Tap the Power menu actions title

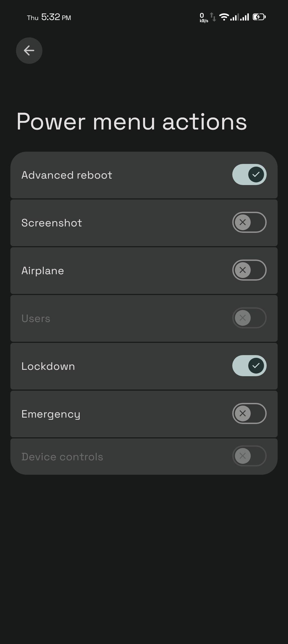coord(131,122)
